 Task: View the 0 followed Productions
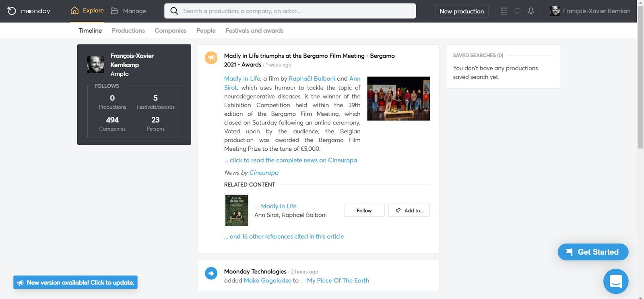coord(112,102)
